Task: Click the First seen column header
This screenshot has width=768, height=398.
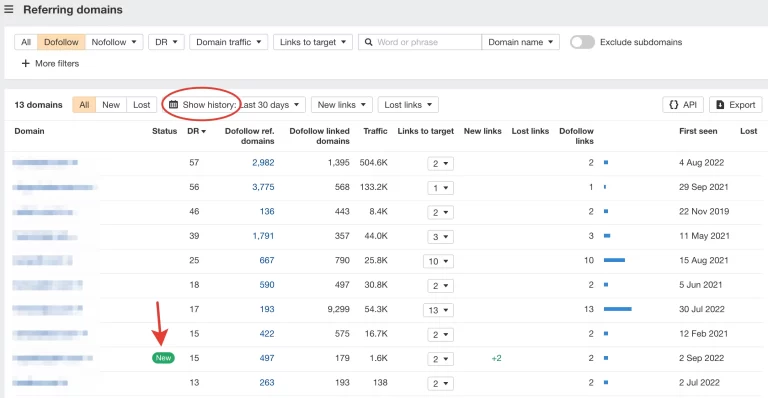Action: tap(698, 131)
